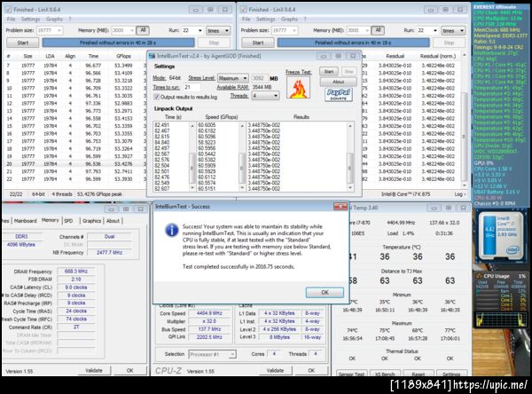Click the Results list scrollbar in IntelBurnTest

tap(350, 156)
